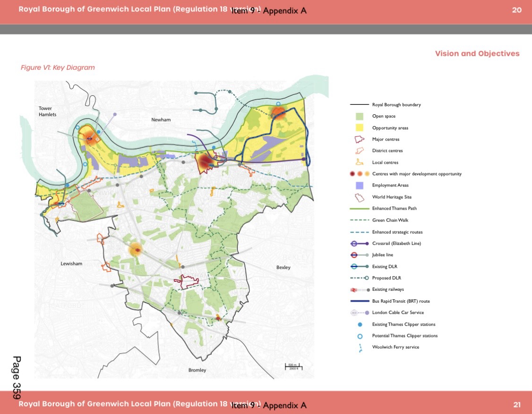Click the Lewisham label on the map
The height and width of the screenshot is (414, 532).
pos(71,263)
